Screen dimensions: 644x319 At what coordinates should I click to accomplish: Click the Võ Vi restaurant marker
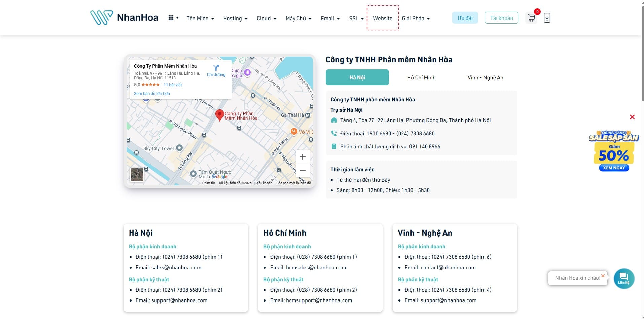[294, 131]
